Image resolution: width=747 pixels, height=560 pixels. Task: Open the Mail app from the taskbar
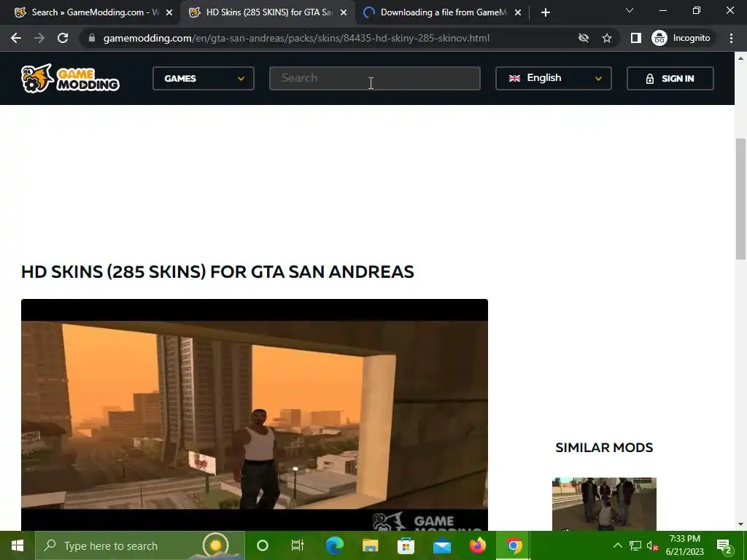[x=442, y=545]
